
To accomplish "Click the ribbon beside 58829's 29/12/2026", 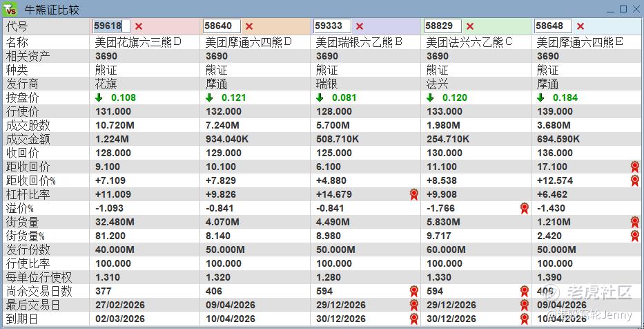I will pyautogui.click(x=525, y=305).
